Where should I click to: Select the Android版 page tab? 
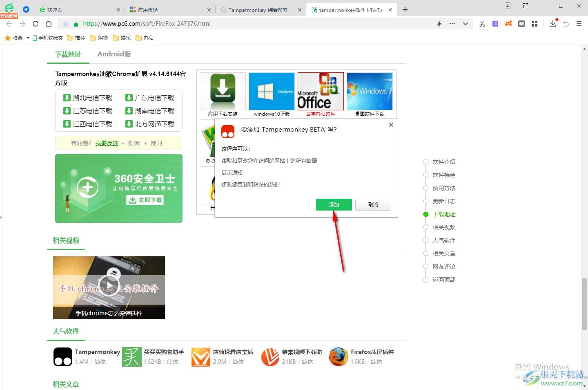coord(114,54)
